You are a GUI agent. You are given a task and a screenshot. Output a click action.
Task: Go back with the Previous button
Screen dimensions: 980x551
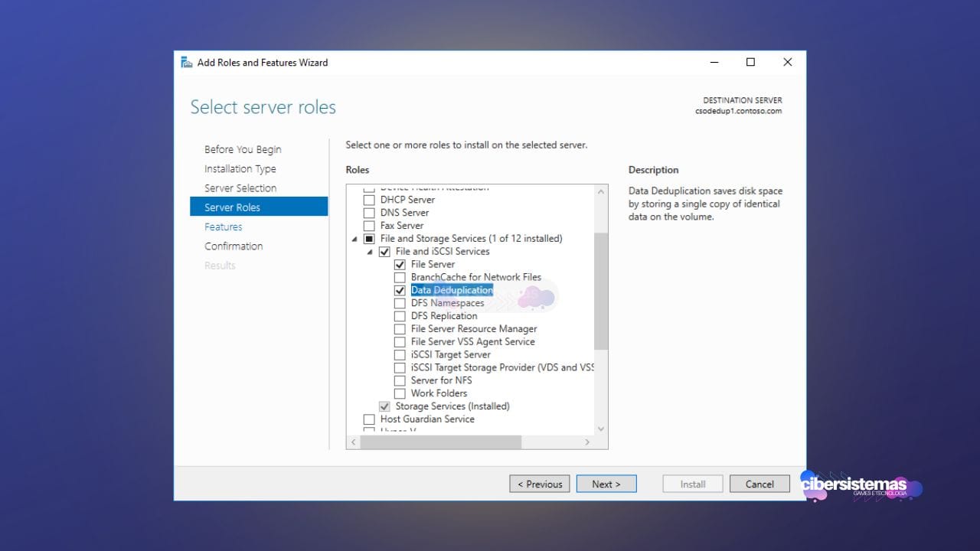click(x=540, y=484)
